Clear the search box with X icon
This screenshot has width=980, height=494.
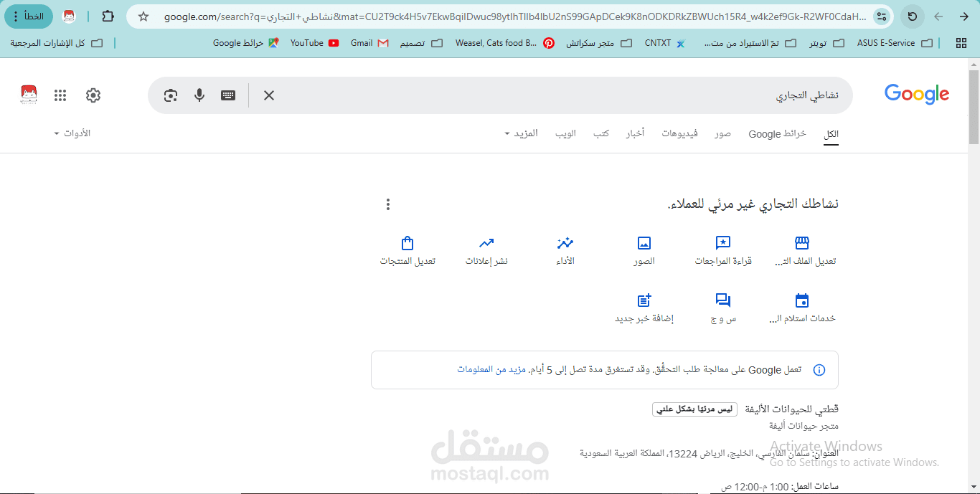coord(269,95)
